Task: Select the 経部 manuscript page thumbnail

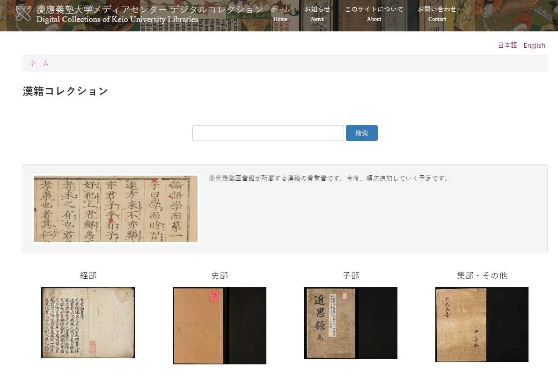Action: (88, 323)
